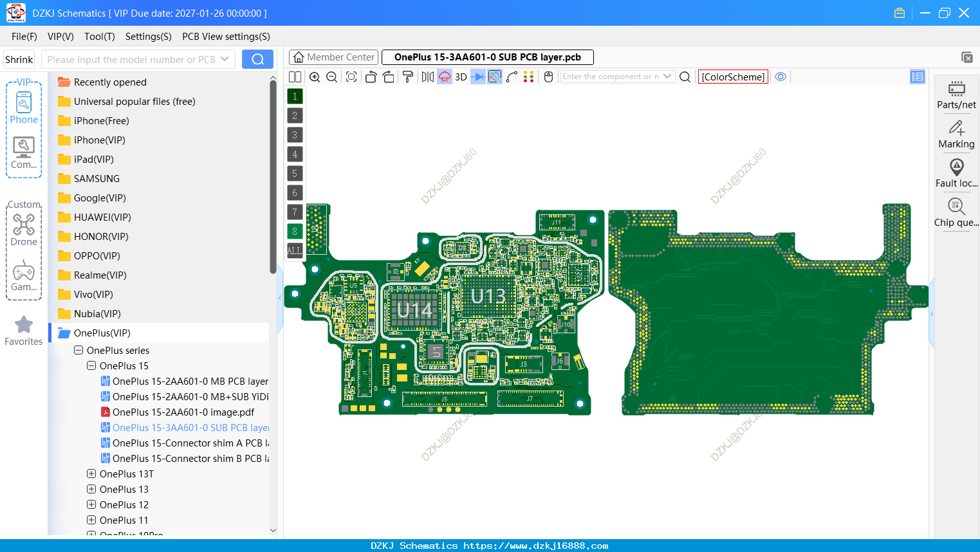Rotate the board clockwise
This screenshot has height=552, width=980.
point(389,77)
